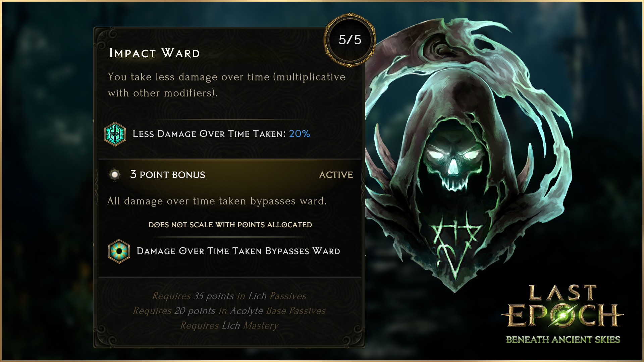Image resolution: width=644 pixels, height=362 pixels.
Task: Click the 3 Point Bonus bullet marker
Action: click(x=115, y=174)
